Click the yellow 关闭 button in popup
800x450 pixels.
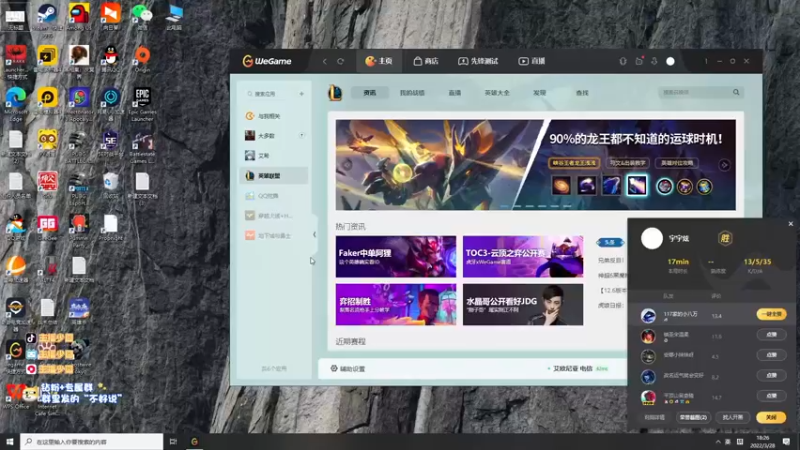771,417
